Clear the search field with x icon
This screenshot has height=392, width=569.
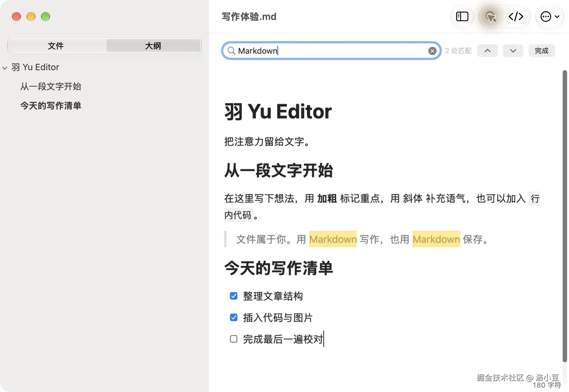tap(432, 51)
